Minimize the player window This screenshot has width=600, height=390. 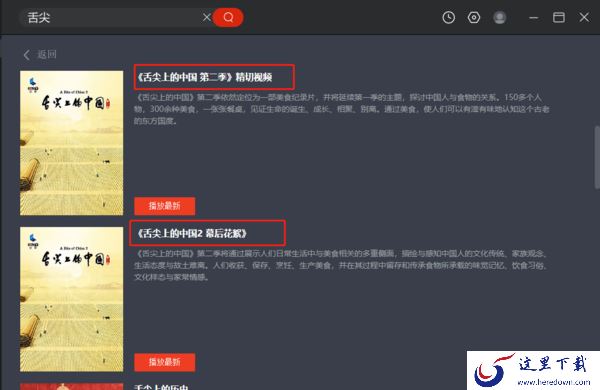(x=533, y=17)
